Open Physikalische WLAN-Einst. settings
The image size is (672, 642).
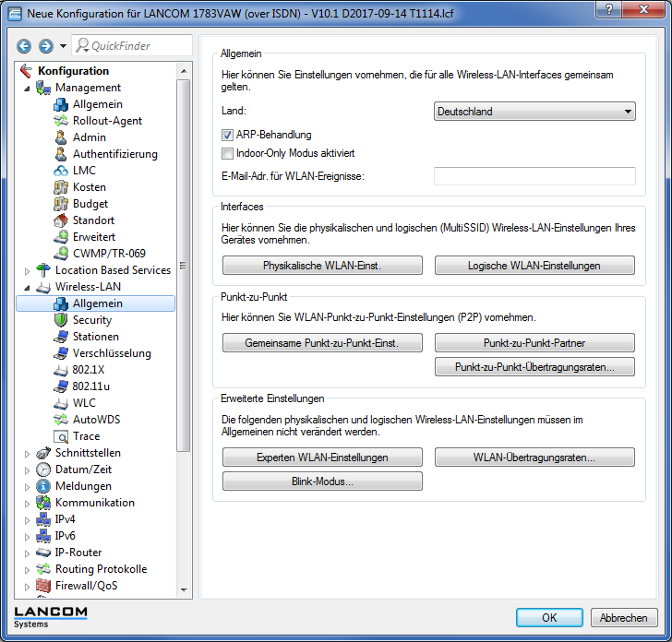322,266
